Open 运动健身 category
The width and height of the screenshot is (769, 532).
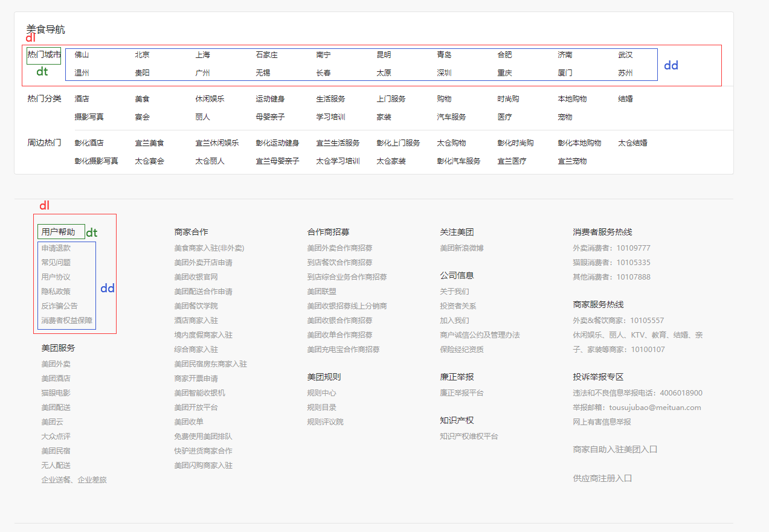click(x=270, y=99)
